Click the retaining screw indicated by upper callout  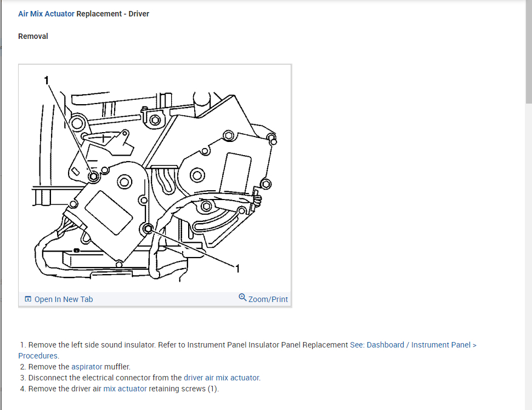[94, 176]
